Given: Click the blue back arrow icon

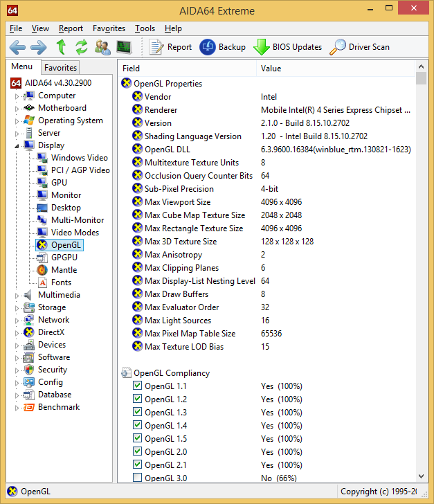Looking at the screenshot, I should [x=17, y=47].
